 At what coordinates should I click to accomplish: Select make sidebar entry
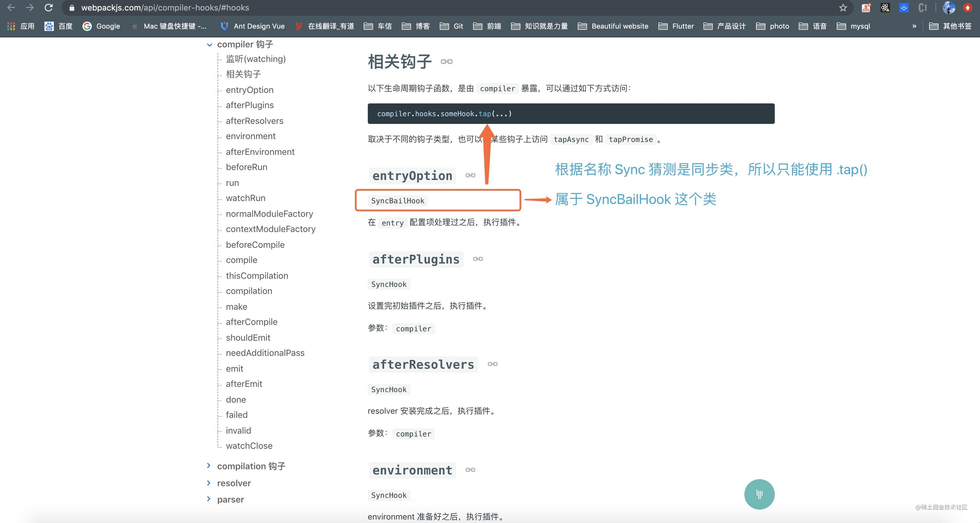pyautogui.click(x=236, y=307)
